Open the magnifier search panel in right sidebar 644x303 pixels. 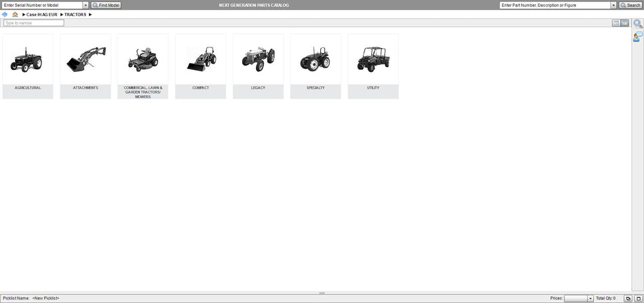pos(638,24)
